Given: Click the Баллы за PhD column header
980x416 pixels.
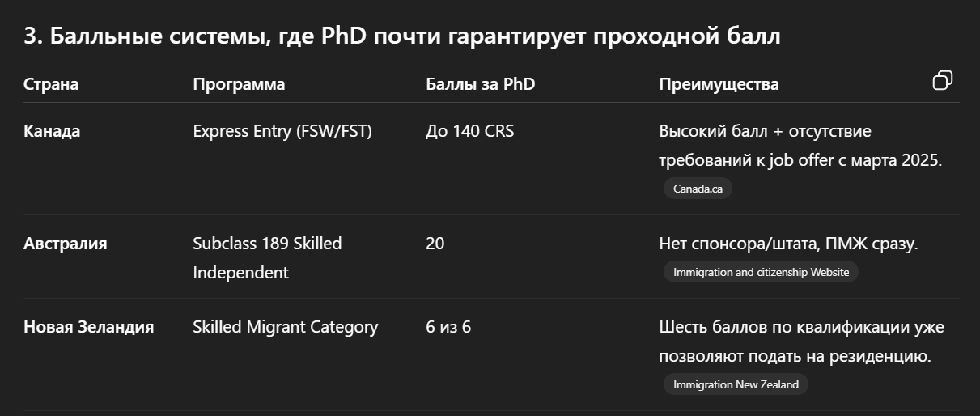Looking at the screenshot, I should 481,84.
